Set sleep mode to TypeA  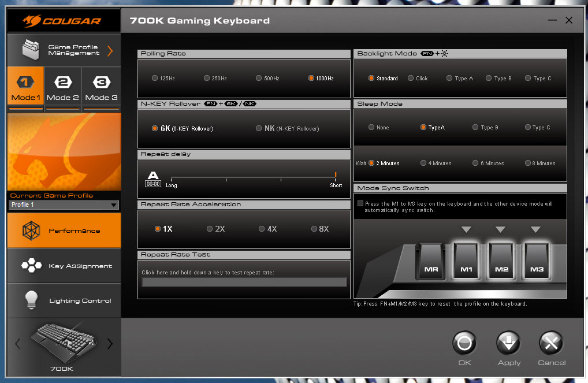point(423,127)
